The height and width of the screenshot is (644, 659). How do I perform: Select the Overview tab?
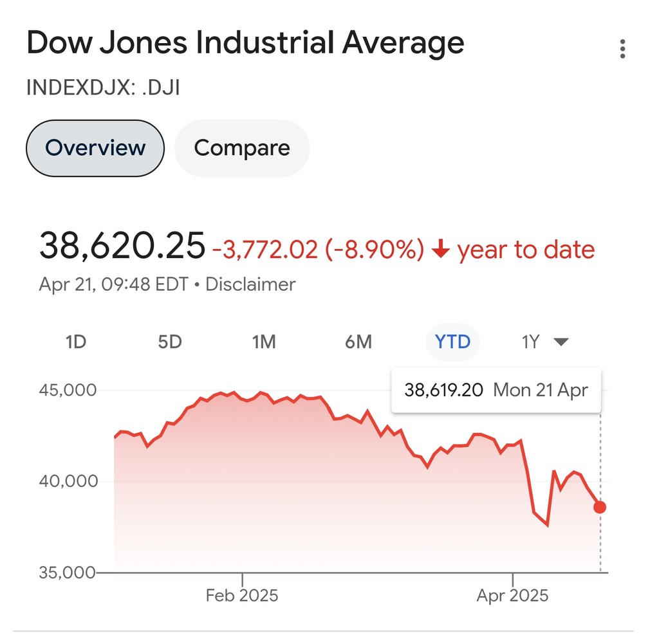tap(95, 148)
